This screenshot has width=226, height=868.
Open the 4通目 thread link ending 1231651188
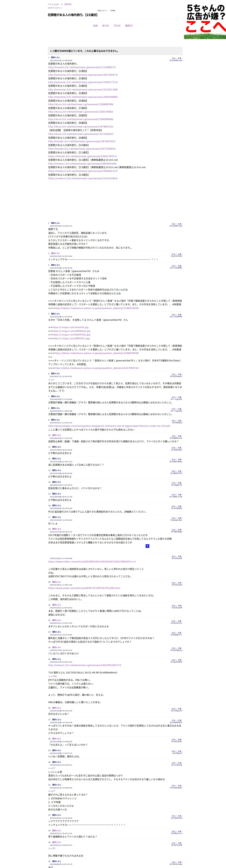point(83,90)
